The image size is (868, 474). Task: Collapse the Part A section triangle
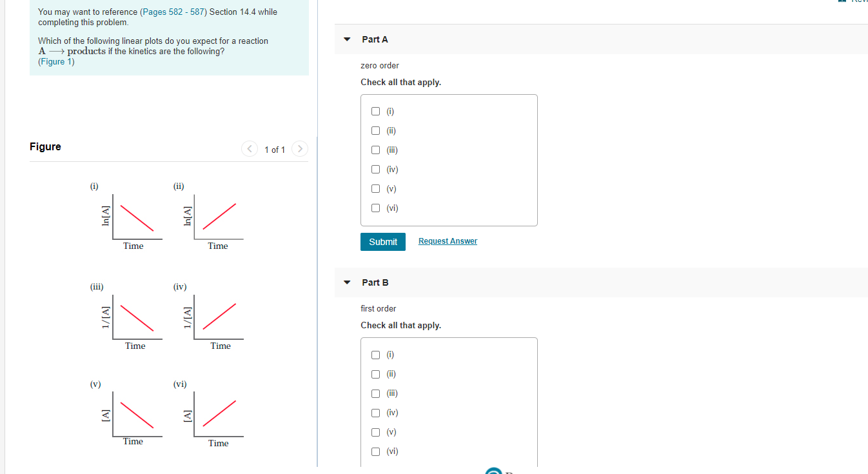(x=347, y=39)
